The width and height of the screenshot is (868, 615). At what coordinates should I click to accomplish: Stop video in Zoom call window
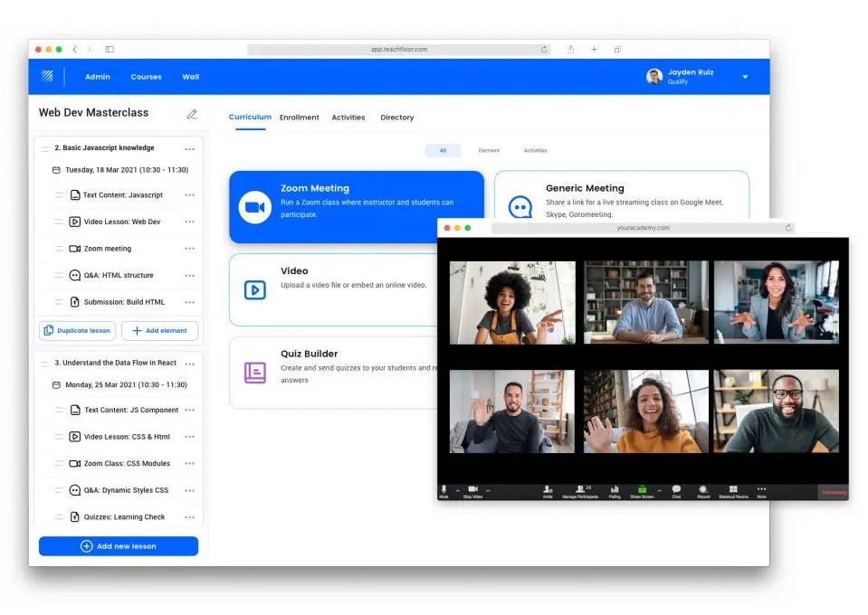[472, 491]
